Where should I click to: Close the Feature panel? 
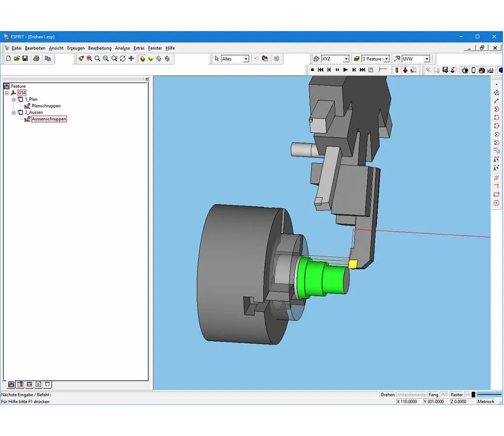(x=147, y=78)
